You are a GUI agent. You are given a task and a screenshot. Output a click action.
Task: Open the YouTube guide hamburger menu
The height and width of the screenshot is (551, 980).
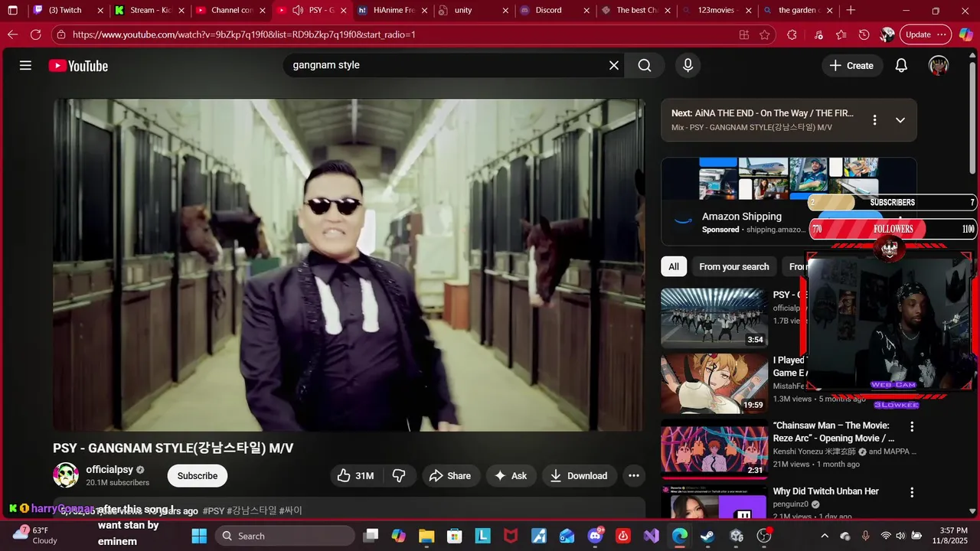[25, 66]
